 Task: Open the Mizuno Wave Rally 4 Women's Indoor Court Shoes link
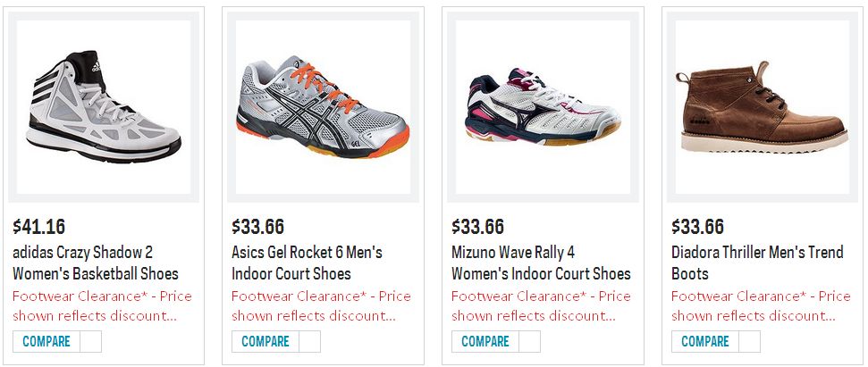pyautogui.click(x=541, y=263)
